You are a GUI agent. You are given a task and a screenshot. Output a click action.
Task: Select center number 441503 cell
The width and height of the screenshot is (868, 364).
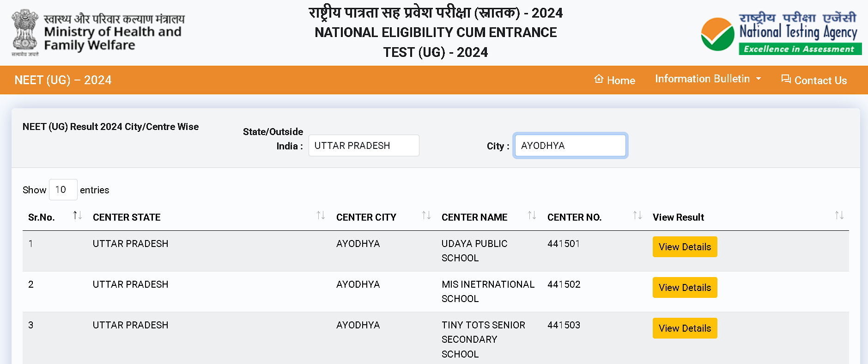click(564, 325)
